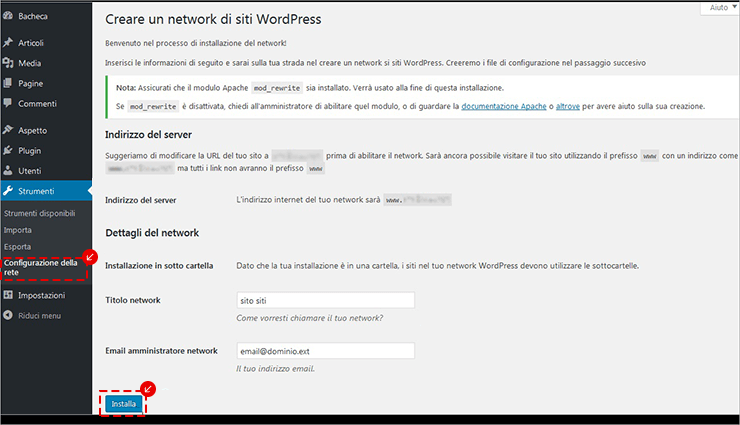Viewport: 740px width, 425px height.
Task: Select the Strumenti menu item
Action: tap(46, 191)
